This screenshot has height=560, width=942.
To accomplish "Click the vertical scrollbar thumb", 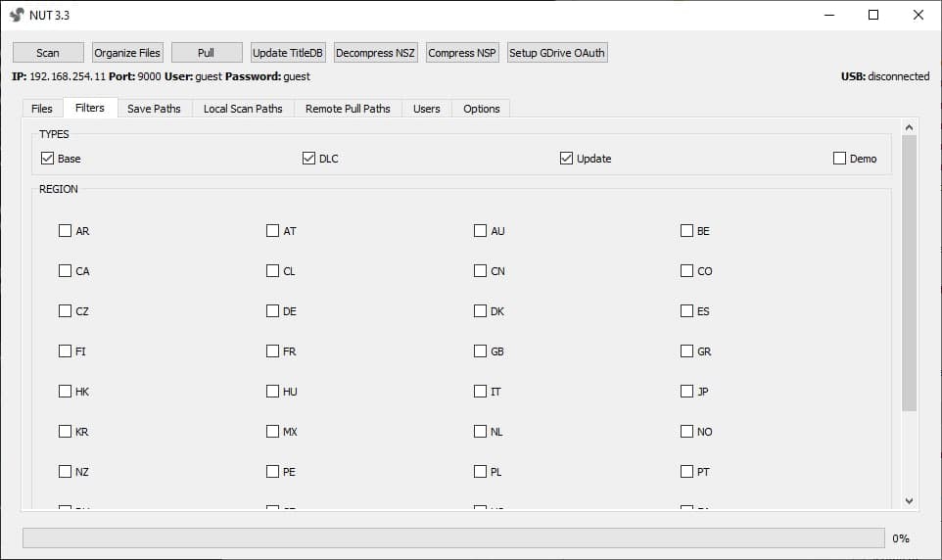I will point(909,273).
